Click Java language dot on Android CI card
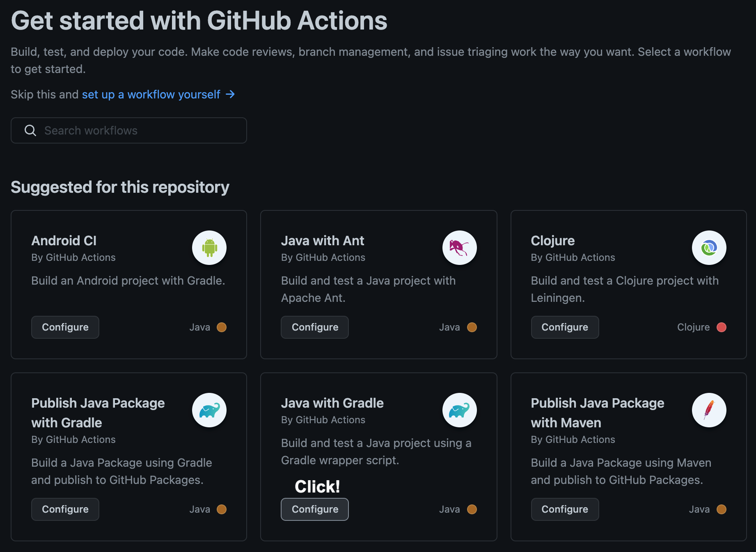This screenshot has width=756, height=552. tap(222, 327)
